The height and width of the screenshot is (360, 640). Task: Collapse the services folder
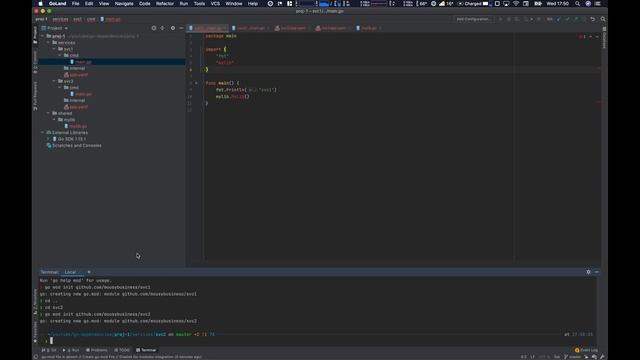(48, 42)
